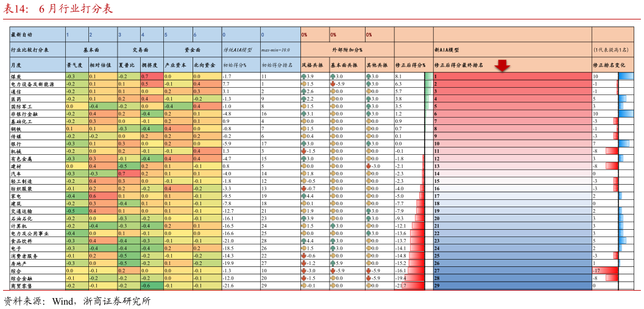Click the red down arrow in rank 11's 风格共振 cell
This screenshot has width=644, height=309.
[x=304, y=151]
